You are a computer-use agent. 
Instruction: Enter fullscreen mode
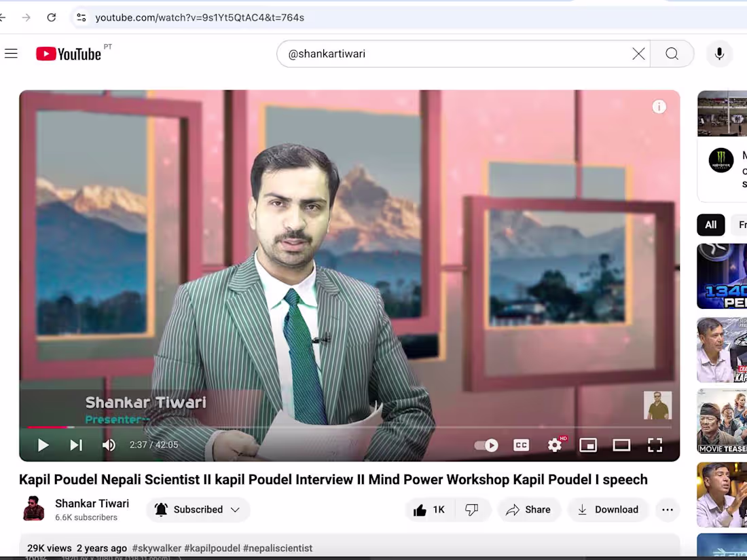pos(655,445)
